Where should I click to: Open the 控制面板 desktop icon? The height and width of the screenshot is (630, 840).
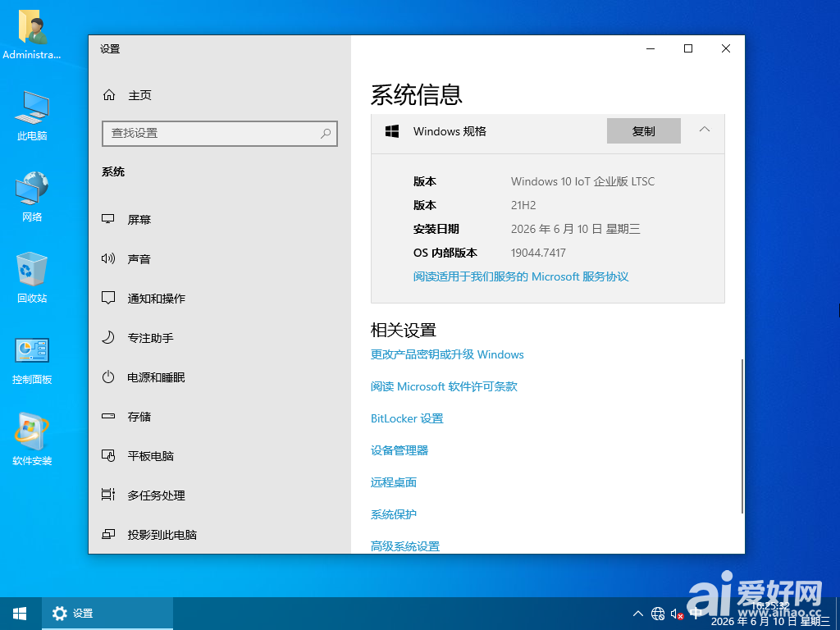pos(32,360)
